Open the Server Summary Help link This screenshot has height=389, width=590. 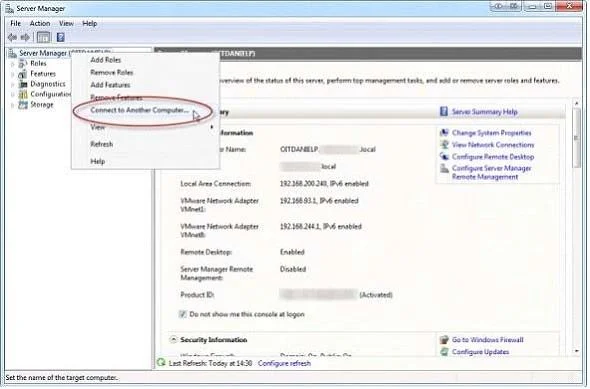[485, 112]
